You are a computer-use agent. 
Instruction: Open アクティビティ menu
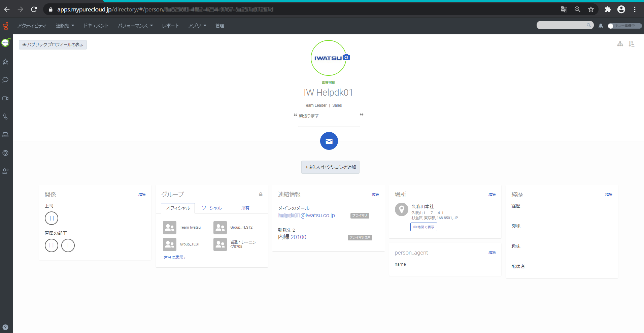pos(32,26)
